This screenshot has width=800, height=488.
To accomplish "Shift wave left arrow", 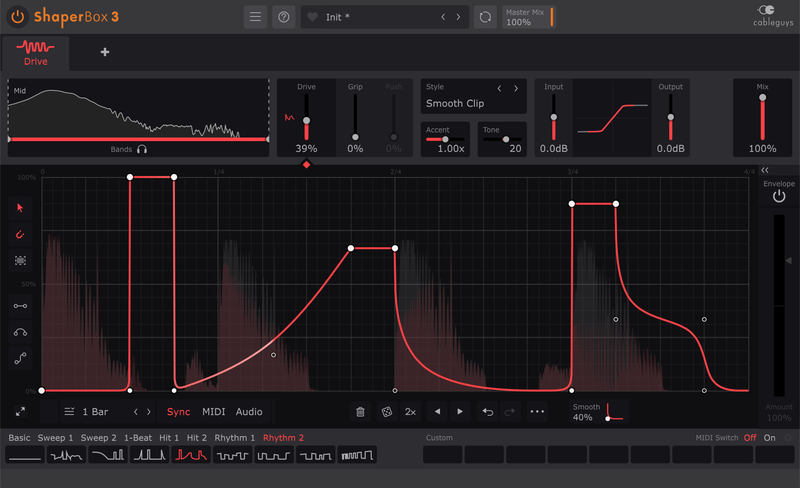I will [437, 411].
